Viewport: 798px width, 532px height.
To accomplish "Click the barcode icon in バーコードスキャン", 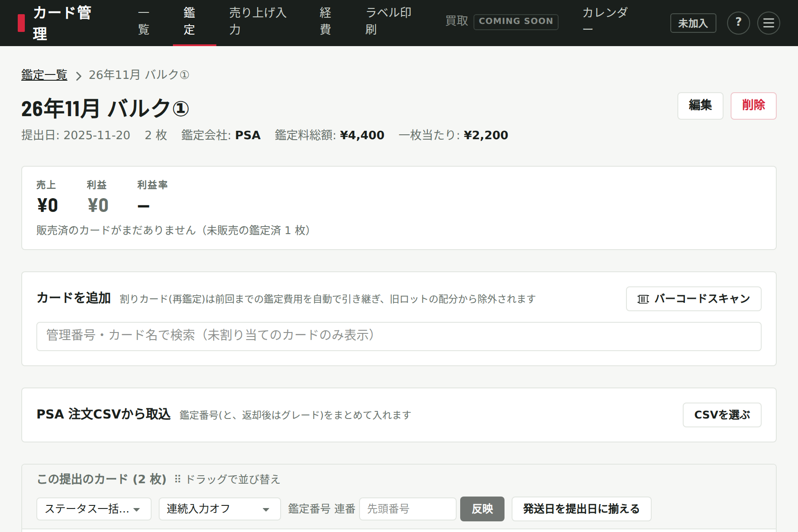I will [643, 299].
